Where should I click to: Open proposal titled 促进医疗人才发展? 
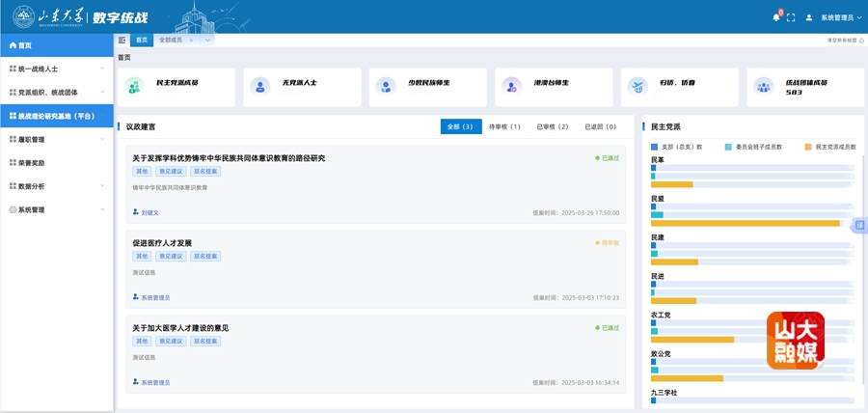pyautogui.click(x=162, y=243)
